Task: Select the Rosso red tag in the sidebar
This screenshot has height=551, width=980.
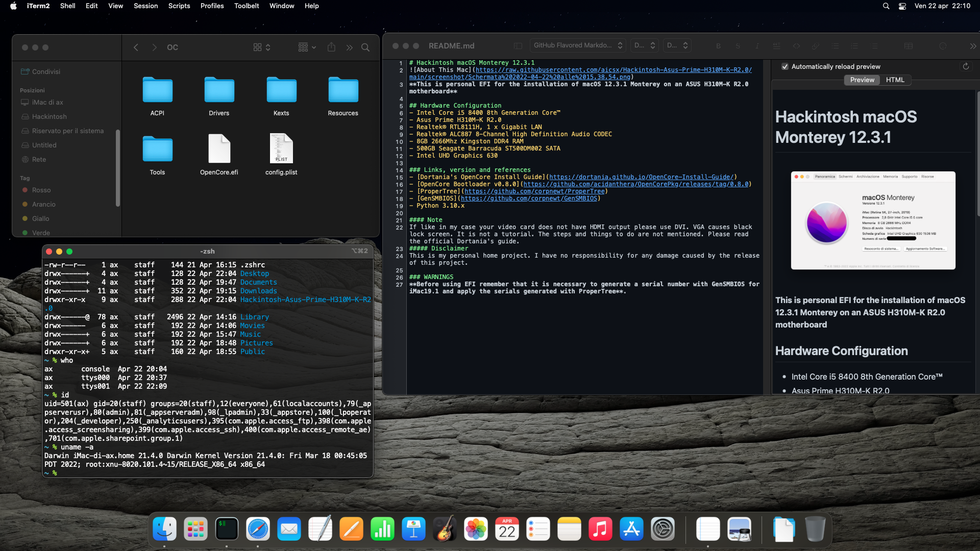Action: click(41, 190)
